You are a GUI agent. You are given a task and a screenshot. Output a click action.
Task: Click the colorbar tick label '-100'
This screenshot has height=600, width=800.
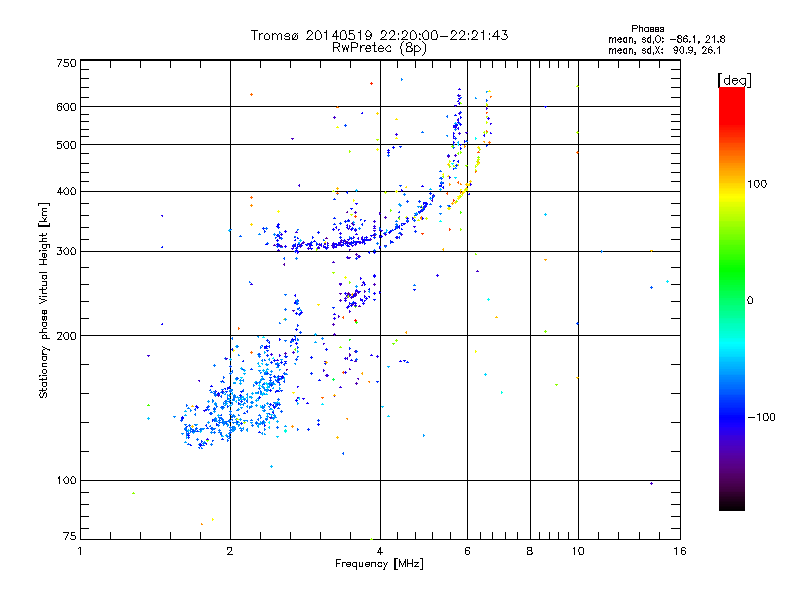pos(761,417)
